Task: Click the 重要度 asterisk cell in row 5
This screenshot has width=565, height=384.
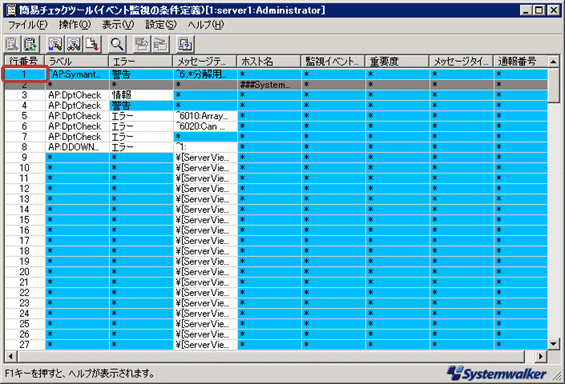Action: [397, 116]
